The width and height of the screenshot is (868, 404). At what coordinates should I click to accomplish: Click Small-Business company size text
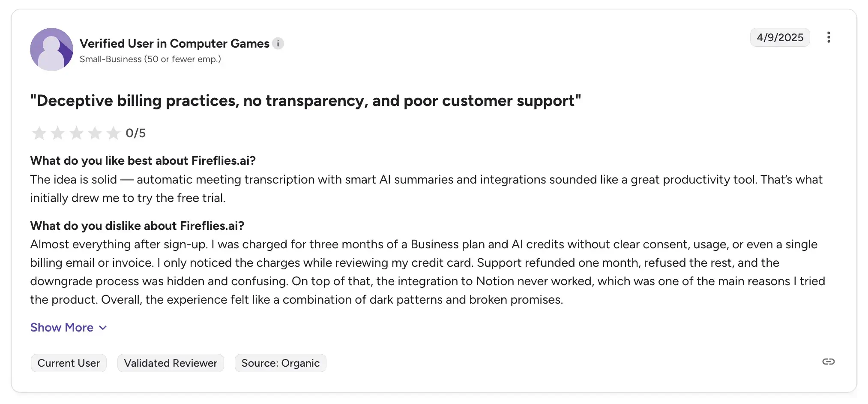pyautogui.click(x=150, y=59)
